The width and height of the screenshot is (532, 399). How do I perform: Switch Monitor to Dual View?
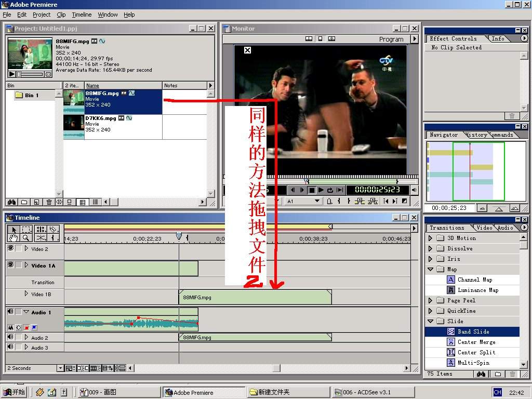tap(309, 38)
